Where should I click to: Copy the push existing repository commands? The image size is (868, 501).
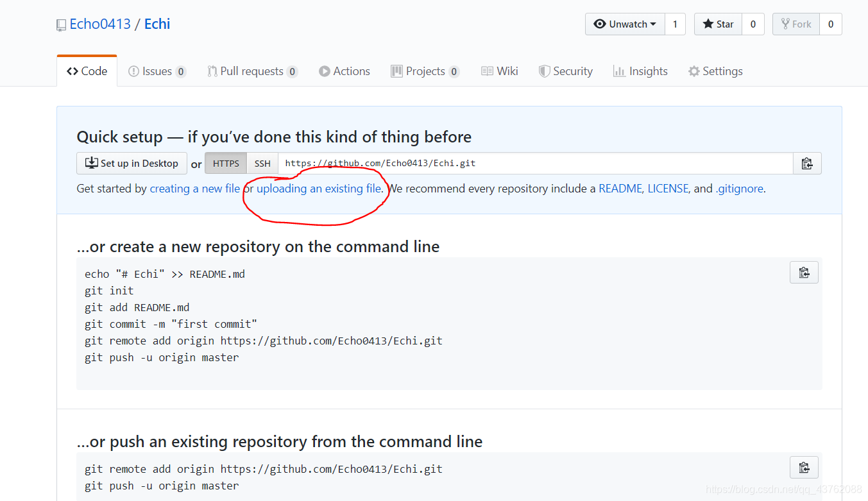point(804,467)
